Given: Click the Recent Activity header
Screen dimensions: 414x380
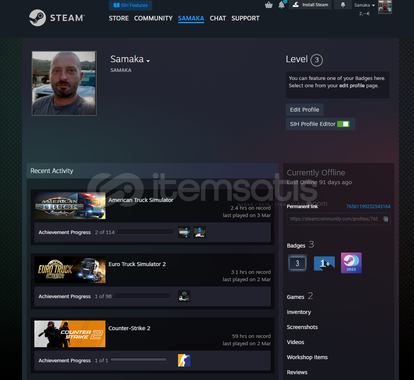Looking at the screenshot, I should (152, 171).
